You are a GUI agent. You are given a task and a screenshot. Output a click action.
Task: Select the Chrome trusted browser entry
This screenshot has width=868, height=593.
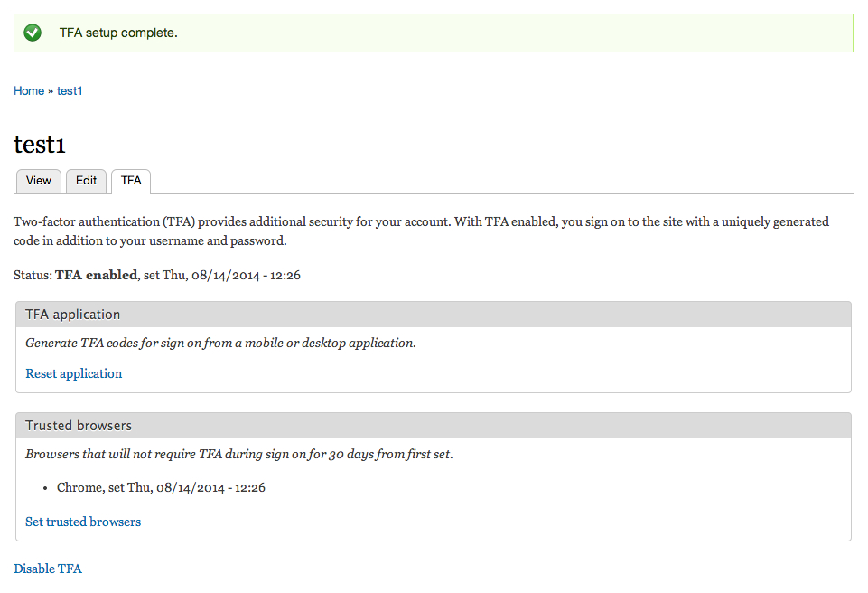(x=157, y=487)
